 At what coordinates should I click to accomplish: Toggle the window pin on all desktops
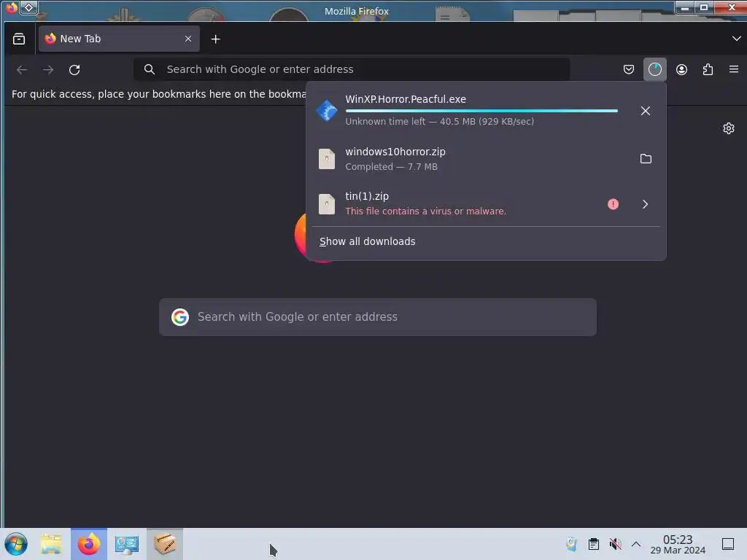pyautogui.click(x=28, y=7)
